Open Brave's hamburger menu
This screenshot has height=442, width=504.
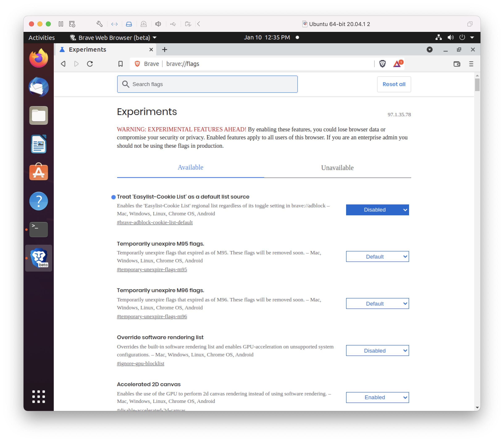pyautogui.click(x=471, y=64)
